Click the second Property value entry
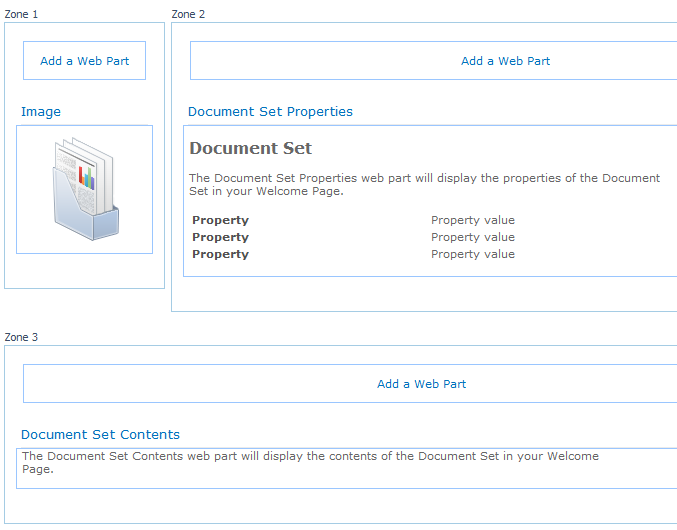This screenshot has width=677, height=530. [x=473, y=237]
